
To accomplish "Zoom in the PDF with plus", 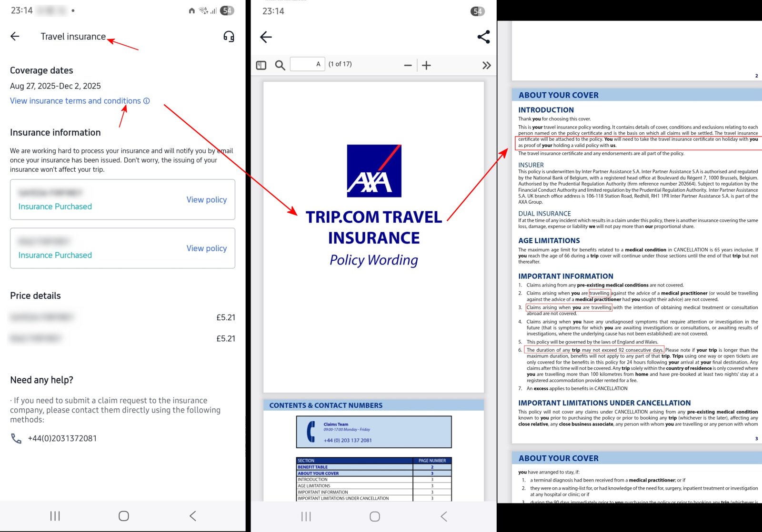I will tap(427, 65).
